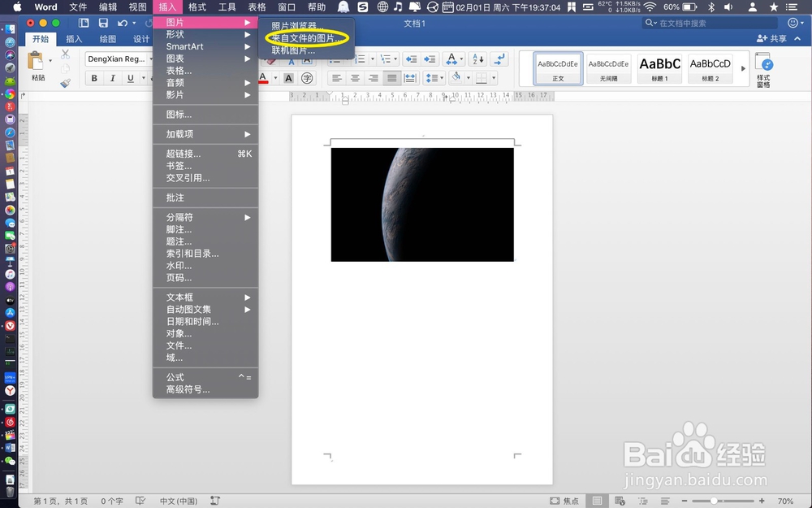
Task: Click the Increase Indent icon
Action: [x=430, y=59]
